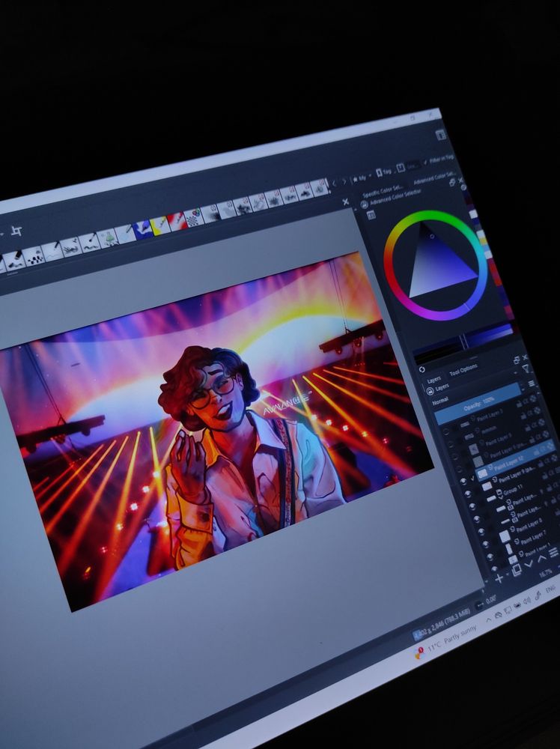This screenshot has width=560, height=749.
Task: Open the color selector settings icon
Action: (371, 215)
